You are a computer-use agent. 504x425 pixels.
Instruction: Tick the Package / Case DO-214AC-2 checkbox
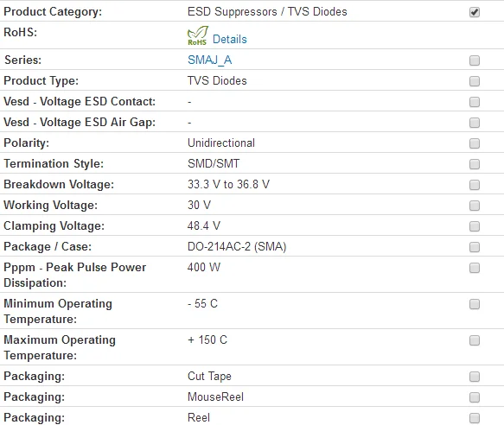(x=475, y=247)
